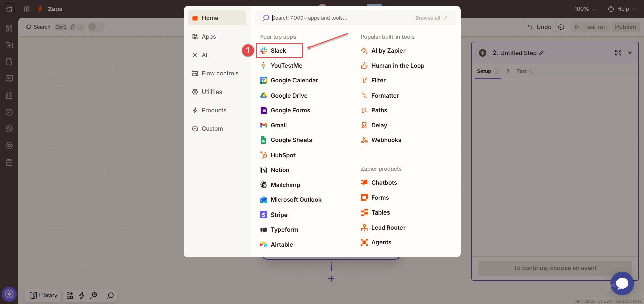Expand the Help menu

point(622,9)
